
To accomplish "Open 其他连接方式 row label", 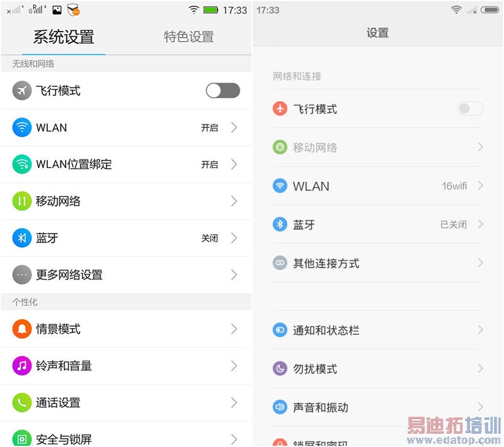I will click(x=326, y=263).
